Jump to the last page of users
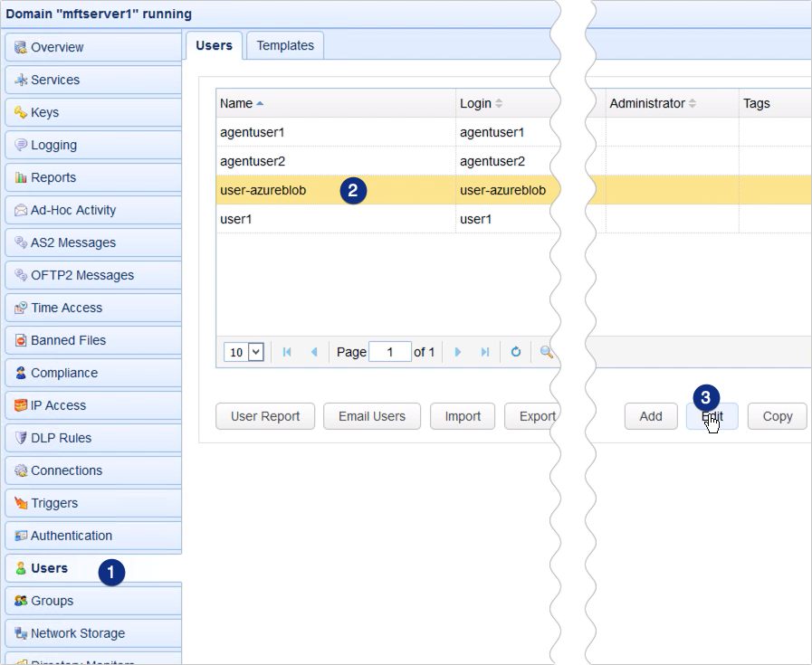This screenshot has height=665, width=812. tap(485, 352)
